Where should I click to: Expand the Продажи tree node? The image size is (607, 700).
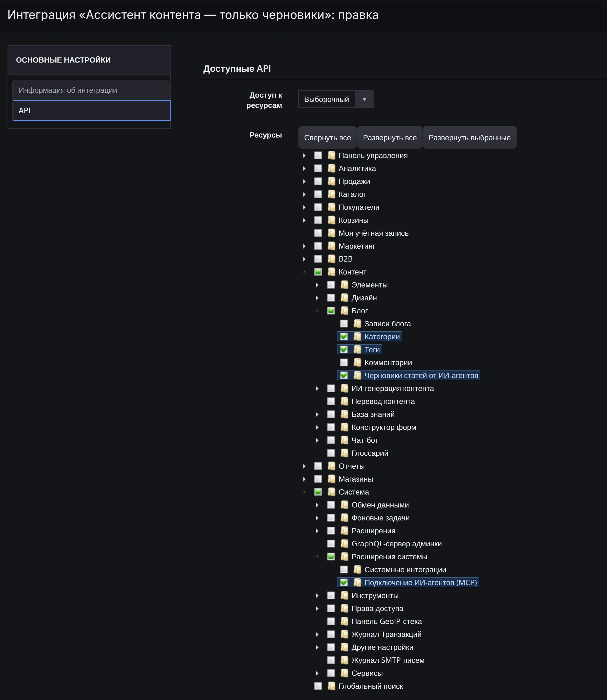(x=304, y=181)
